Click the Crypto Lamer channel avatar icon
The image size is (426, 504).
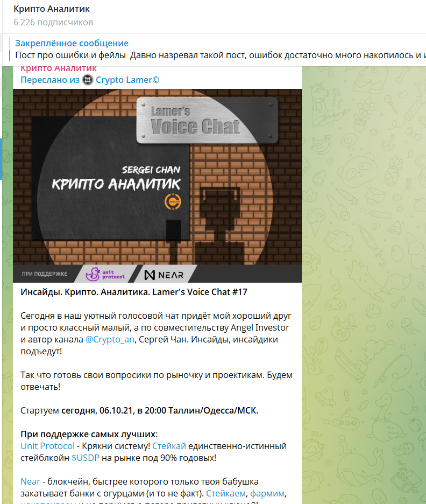click(x=88, y=80)
